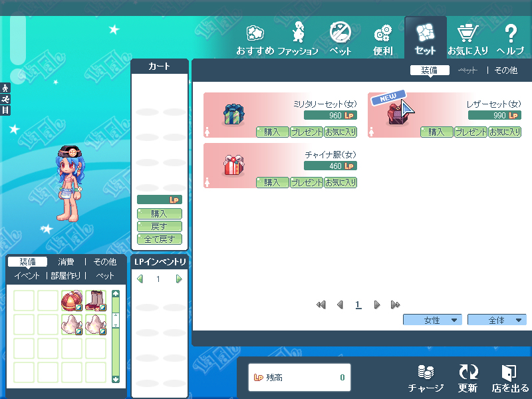The width and height of the screenshot is (532, 399).
Task: Open the ペット pet category
Action: [340, 38]
